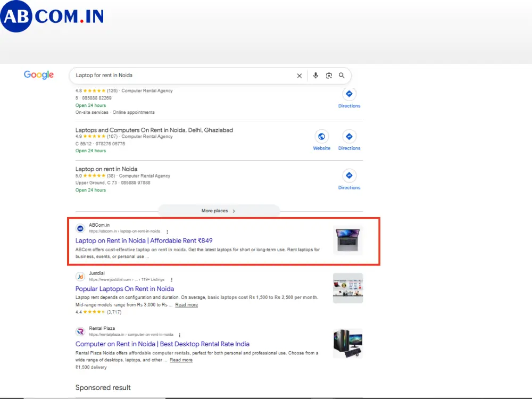
Task: Click the 'Open 24 hours' text under C 58/12
Action: pos(90,151)
